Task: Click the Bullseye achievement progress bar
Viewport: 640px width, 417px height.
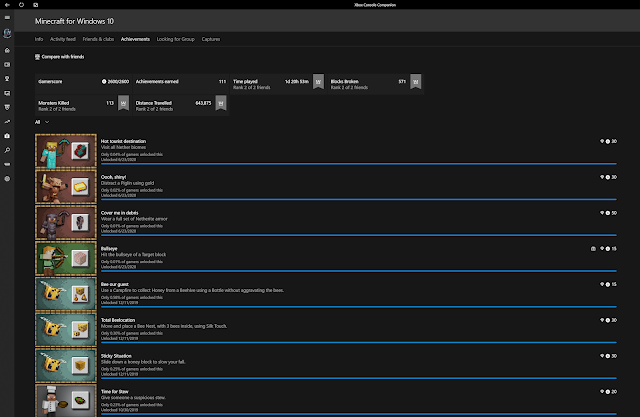Action: click(x=359, y=271)
